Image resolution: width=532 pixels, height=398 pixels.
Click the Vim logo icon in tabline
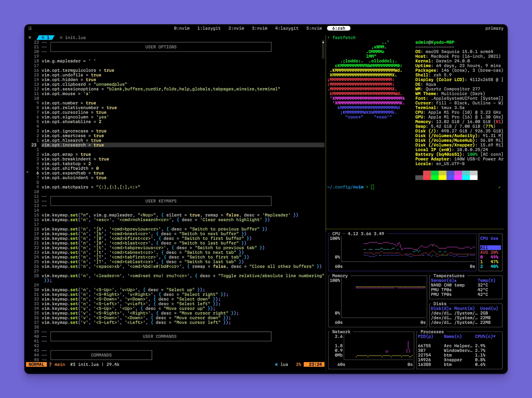(x=30, y=37)
